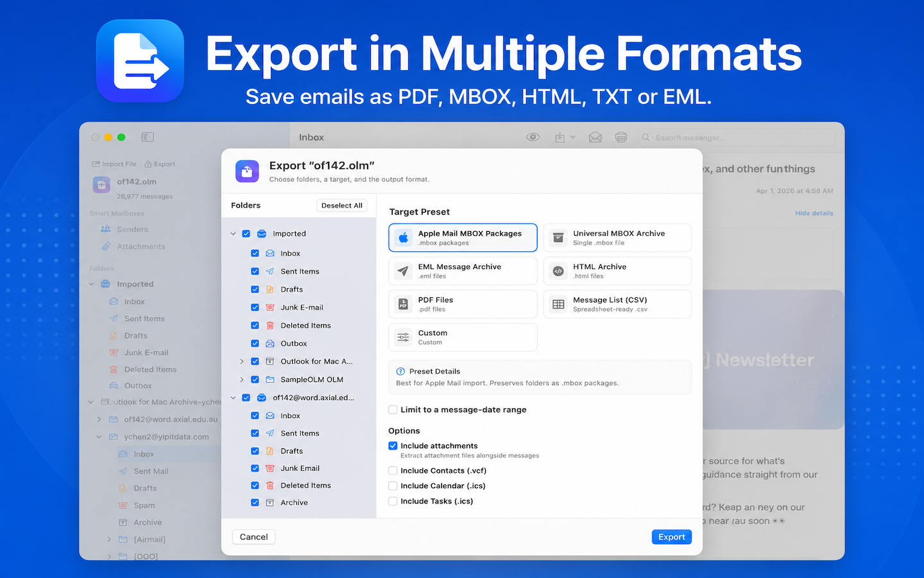Screen dimensions: 924x578
Task: Choose the HTML Archive preset
Action: 617,271
